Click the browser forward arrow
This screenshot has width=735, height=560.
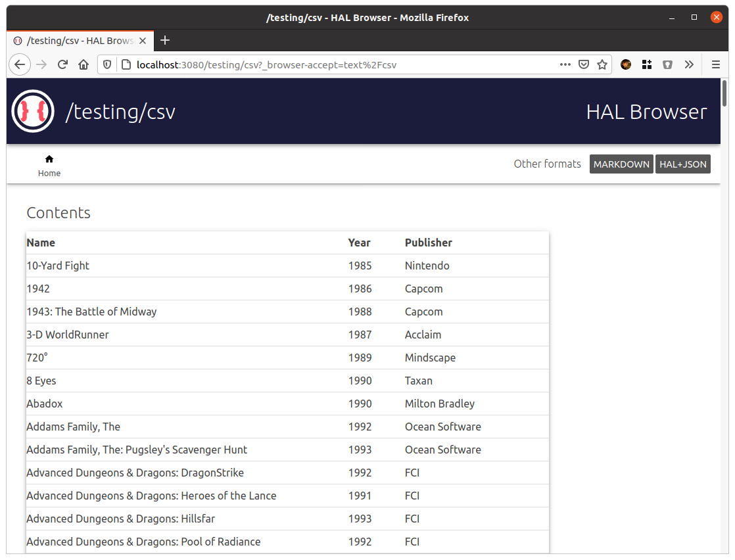coord(41,64)
